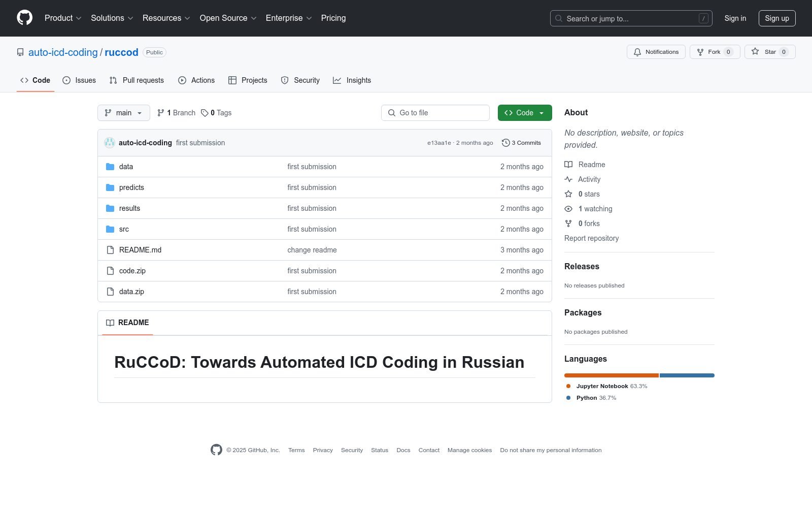Open the Projects tab

[x=248, y=80]
